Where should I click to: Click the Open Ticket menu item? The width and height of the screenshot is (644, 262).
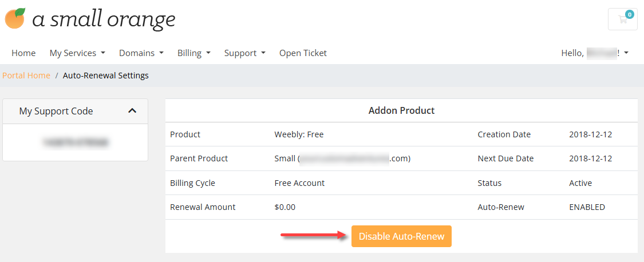point(303,53)
